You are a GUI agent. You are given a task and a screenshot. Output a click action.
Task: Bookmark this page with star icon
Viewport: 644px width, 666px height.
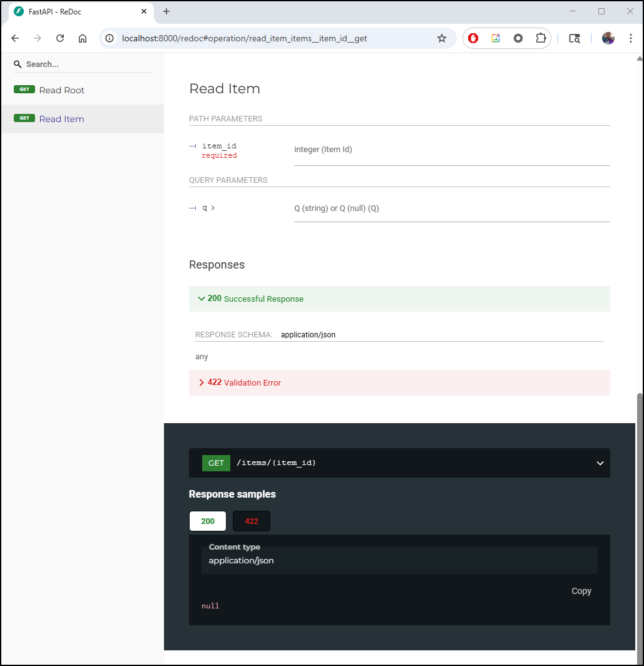[442, 38]
